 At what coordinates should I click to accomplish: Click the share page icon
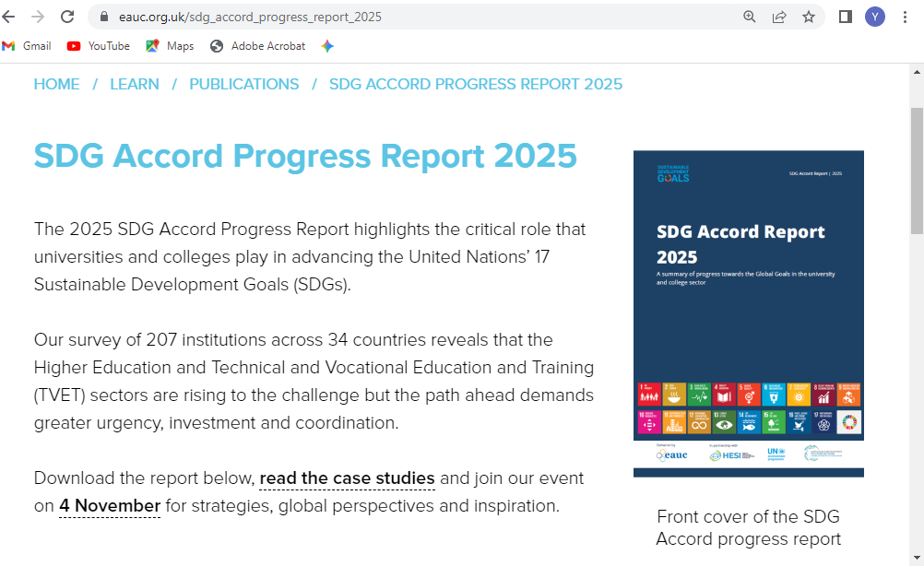click(779, 17)
